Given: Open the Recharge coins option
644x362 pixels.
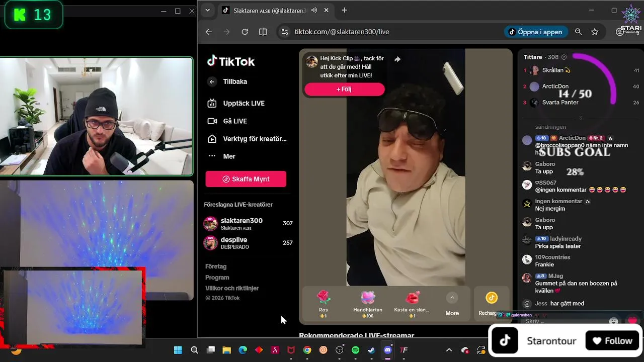Looking at the screenshot, I should [492, 304].
